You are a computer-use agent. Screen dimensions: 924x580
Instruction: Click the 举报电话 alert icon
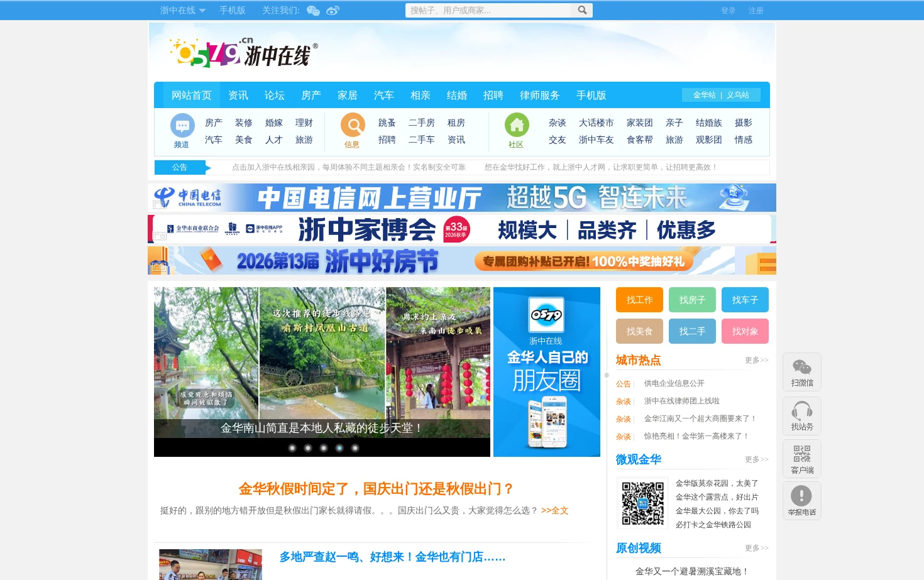(x=802, y=501)
